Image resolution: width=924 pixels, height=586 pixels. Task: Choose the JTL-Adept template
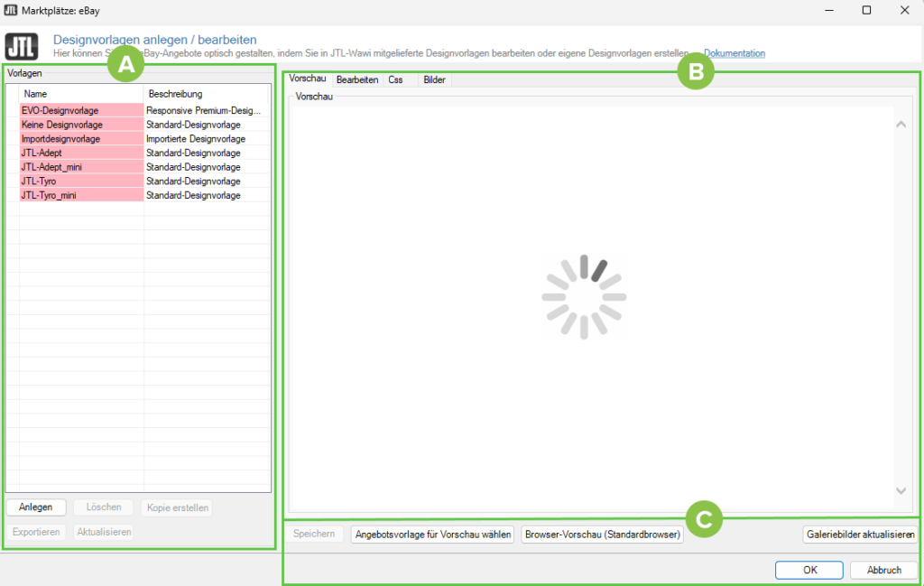81,153
